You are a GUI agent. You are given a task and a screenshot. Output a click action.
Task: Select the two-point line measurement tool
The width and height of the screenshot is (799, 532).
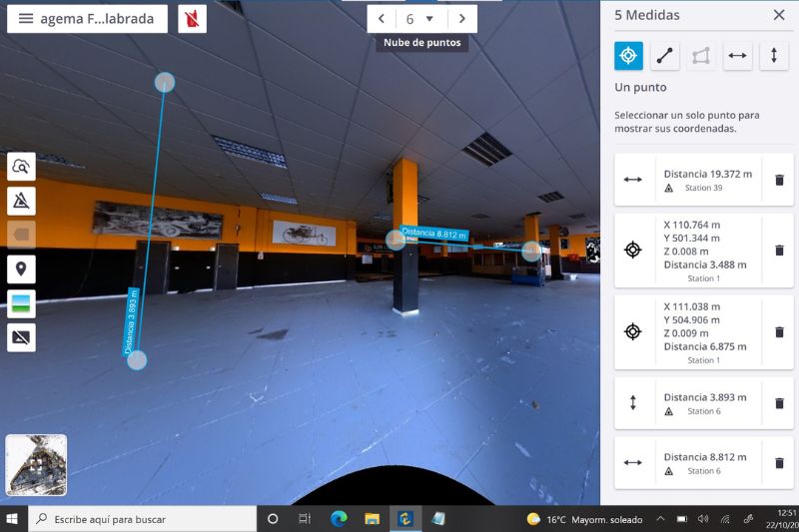[665, 56]
